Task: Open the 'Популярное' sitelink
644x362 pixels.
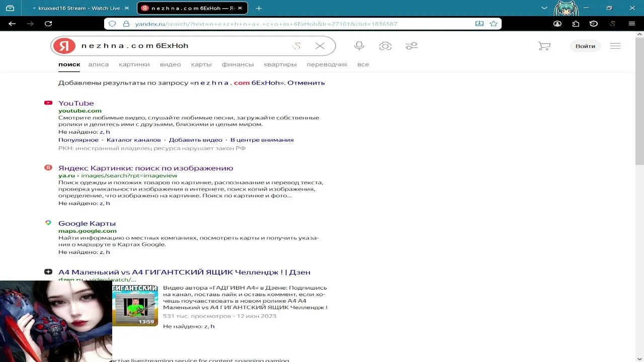Action: (78, 140)
